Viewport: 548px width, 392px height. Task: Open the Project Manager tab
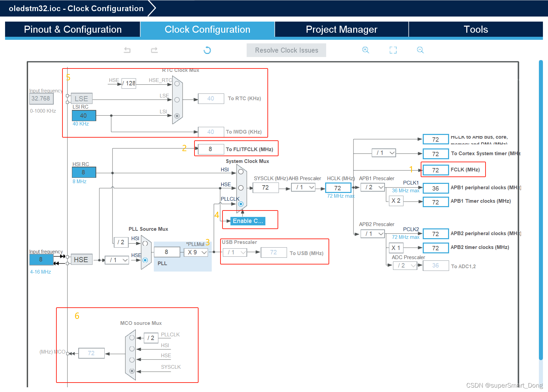pyautogui.click(x=341, y=29)
